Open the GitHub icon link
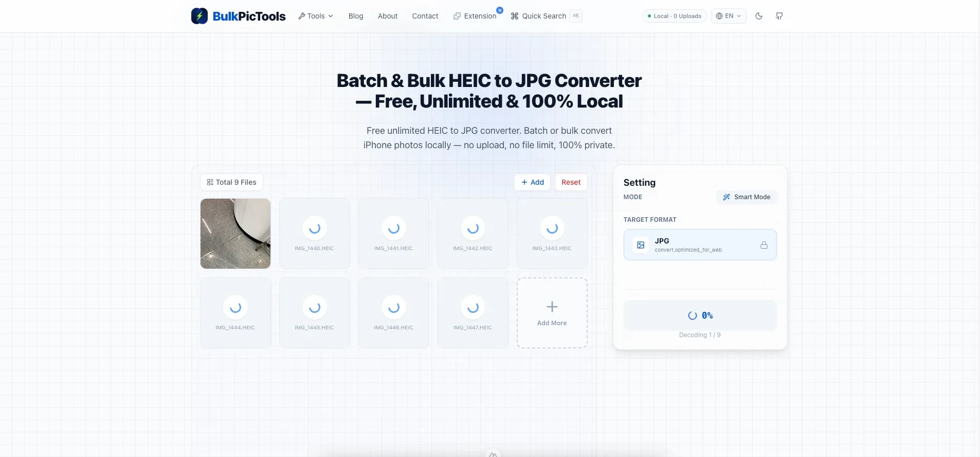 tap(779, 16)
